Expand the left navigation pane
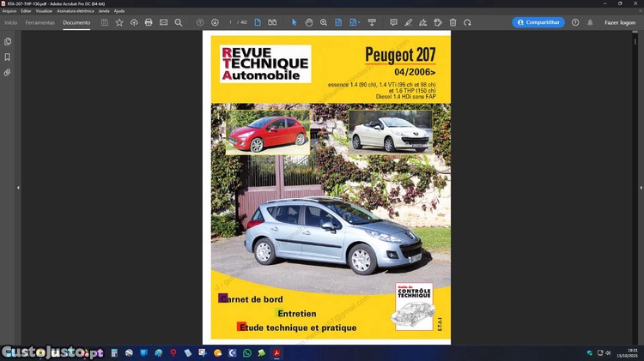This screenshot has height=361, width=644. (18, 188)
